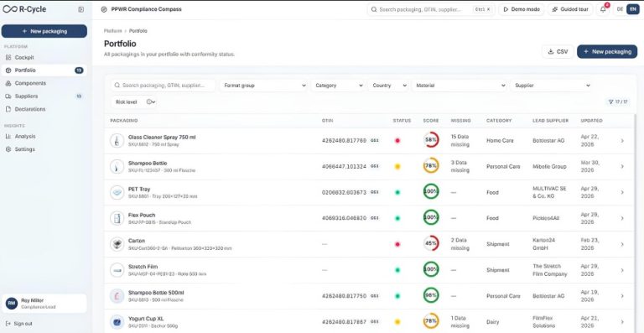
Task: Click the GS1 badge for Yogurt Cup XL
Action: 375,321
